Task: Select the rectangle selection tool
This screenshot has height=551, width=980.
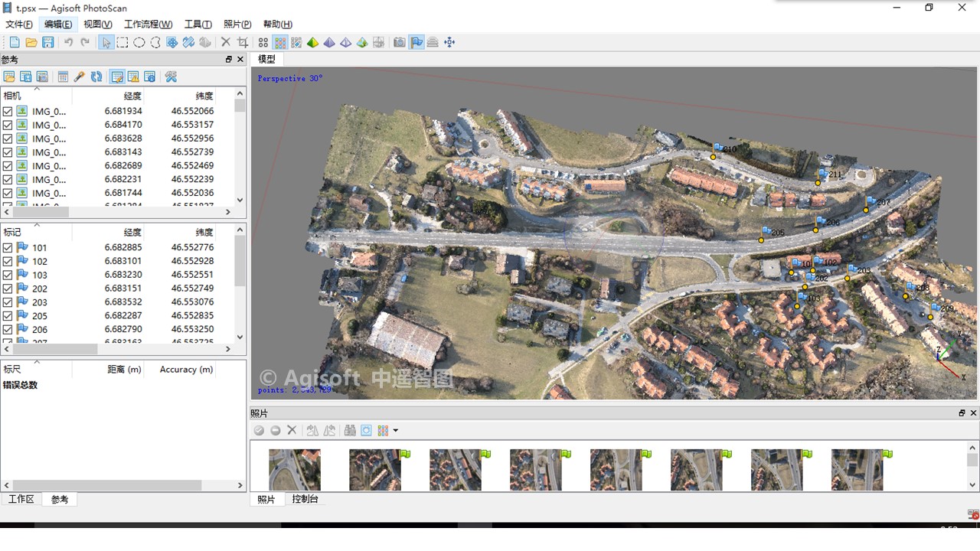Action: (122, 43)
